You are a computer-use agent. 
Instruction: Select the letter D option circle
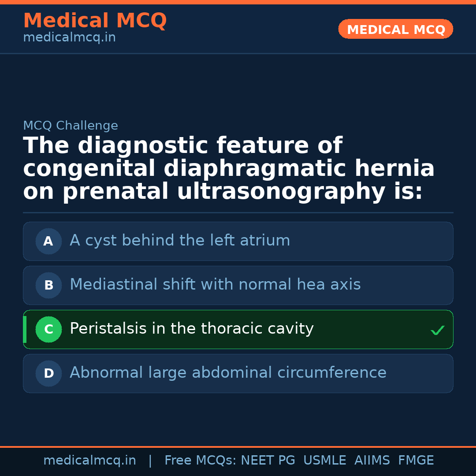[48, 373]
